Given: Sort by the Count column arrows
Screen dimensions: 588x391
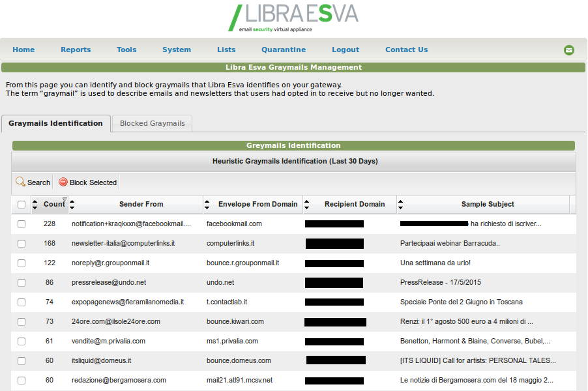Looking at the screenshot, I should pos(35,205).
